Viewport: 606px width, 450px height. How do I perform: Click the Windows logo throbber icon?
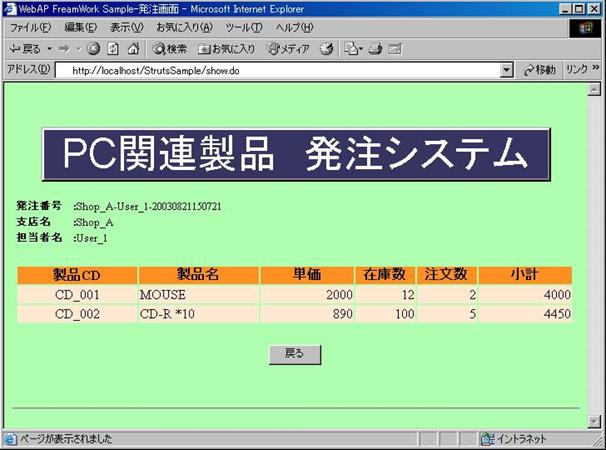[x=585, y=28]
